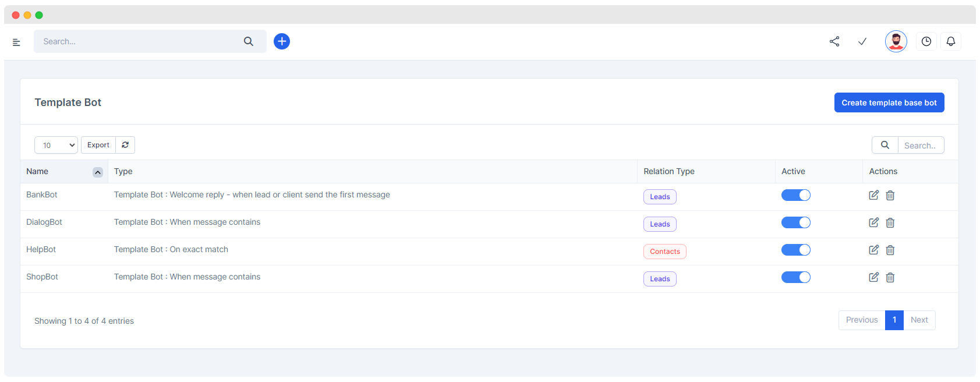Screen dimensions: 980x382
Task: Delete the HelpBot entry
Action: click(x=890, y=250)
